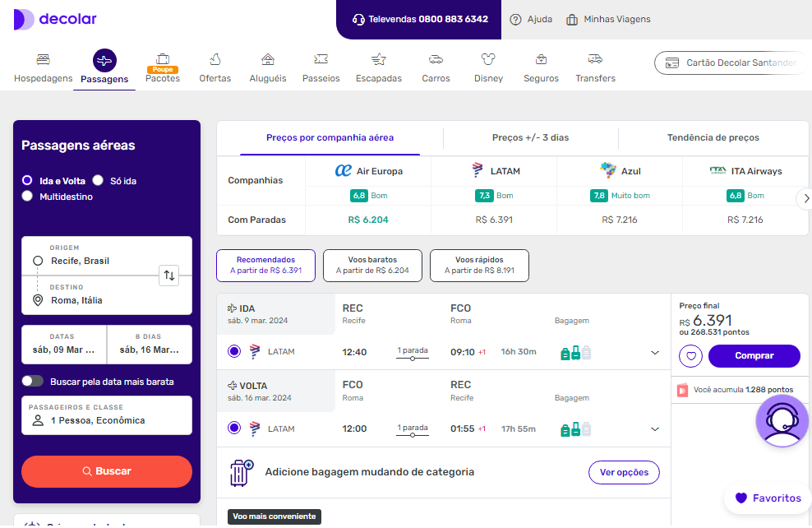Expand the outbound LATAM flight details
Viewport: 812px width, 528px height.
(655, 353)
